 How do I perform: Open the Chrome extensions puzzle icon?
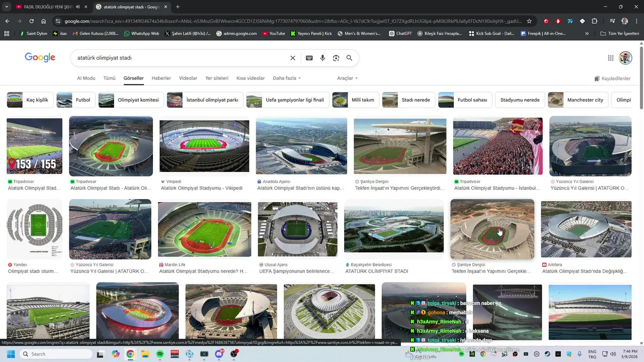(595, 21)
